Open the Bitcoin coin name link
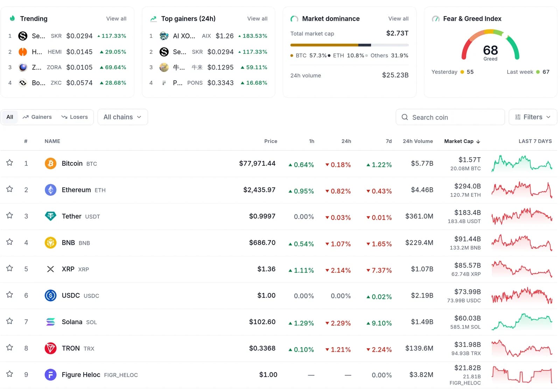560x392 pixels. coord(72,163)
